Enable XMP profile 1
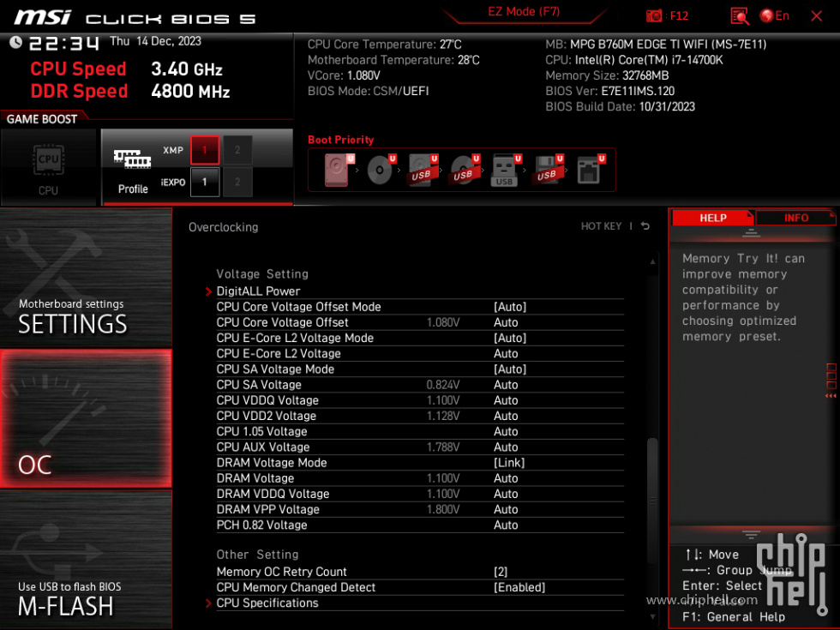Image resolution: width=840 pixels, height=630 pixels. [205, 150]
